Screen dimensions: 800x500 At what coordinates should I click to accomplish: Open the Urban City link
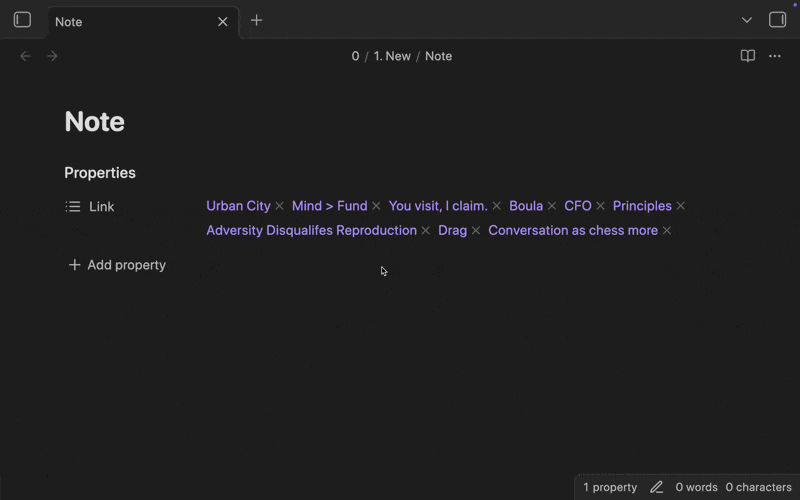point(238,206)
